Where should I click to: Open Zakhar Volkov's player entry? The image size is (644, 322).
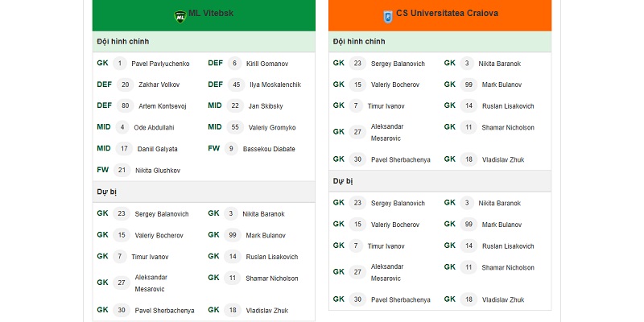tap(159, 85)
